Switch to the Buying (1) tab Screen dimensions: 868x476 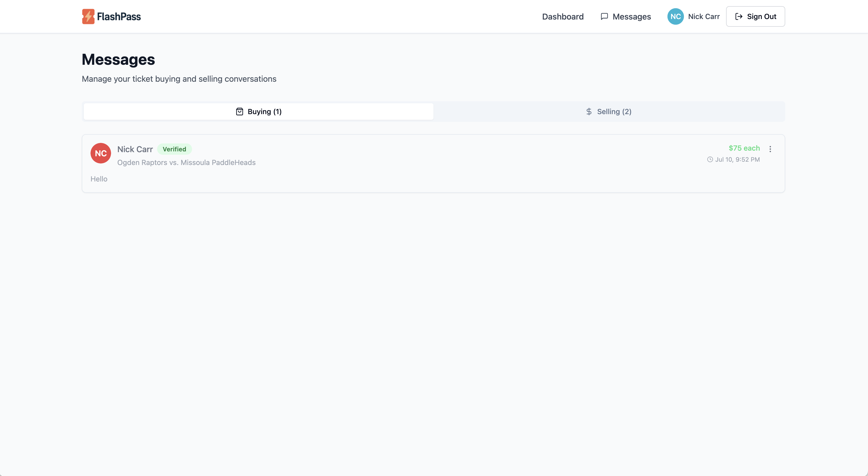click(x=259, y=112)
